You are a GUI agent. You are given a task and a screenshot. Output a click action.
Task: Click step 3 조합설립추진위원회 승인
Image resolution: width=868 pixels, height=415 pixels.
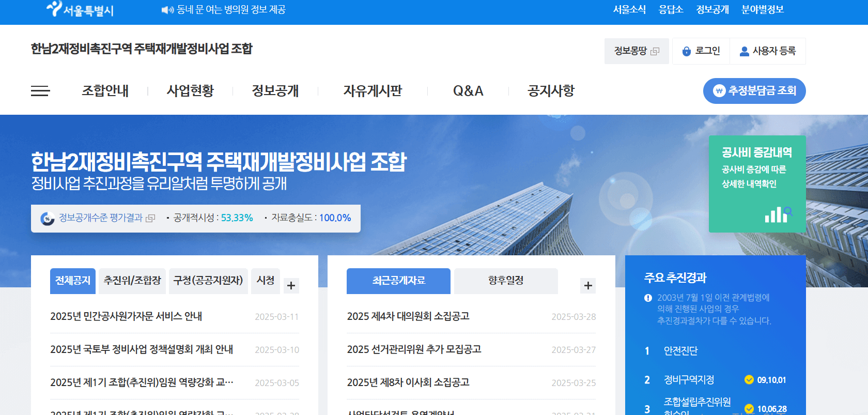pyautogui.click(x=697, y=406)
